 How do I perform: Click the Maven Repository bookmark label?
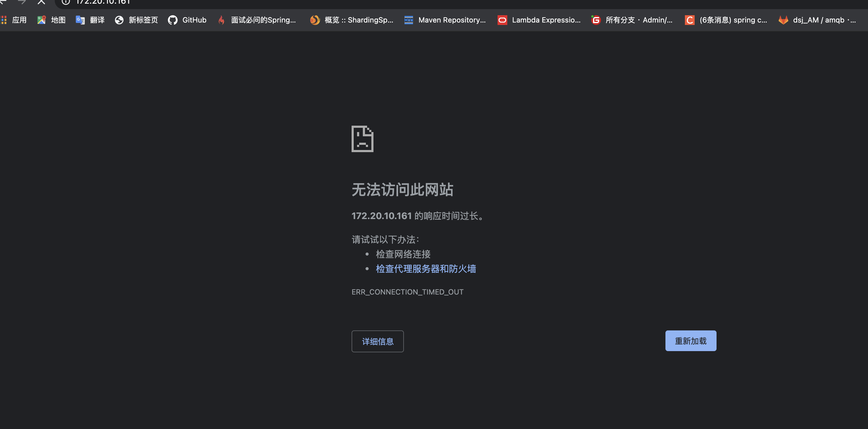point(452,20)
